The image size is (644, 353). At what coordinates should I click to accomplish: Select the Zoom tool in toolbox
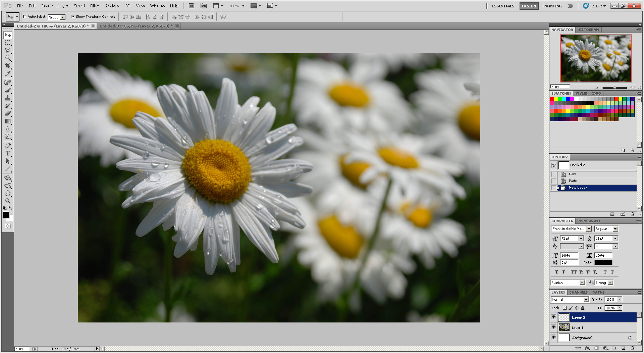[8, 201]
